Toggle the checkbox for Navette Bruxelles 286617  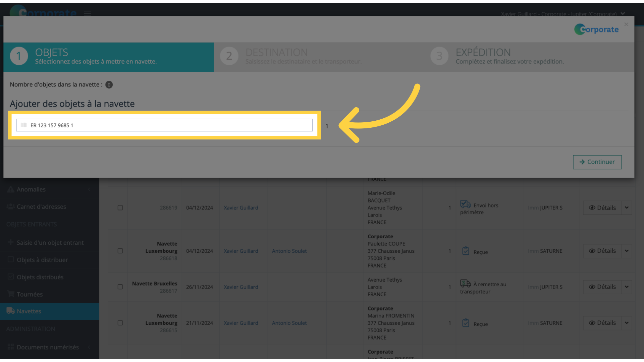click(120, 287)
